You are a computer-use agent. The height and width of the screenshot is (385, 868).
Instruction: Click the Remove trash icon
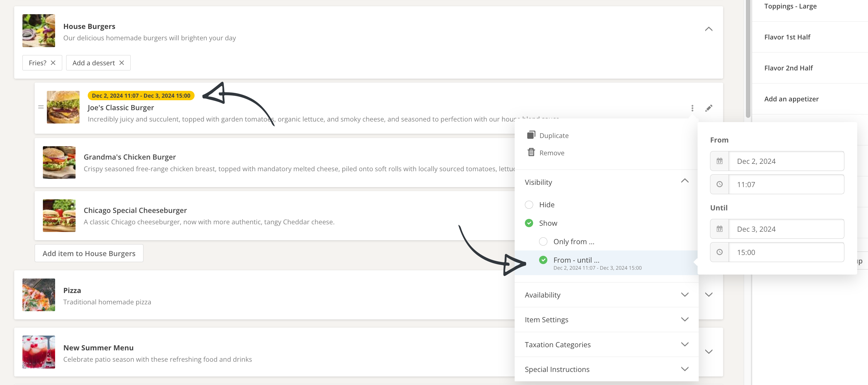tap(531, 152)
